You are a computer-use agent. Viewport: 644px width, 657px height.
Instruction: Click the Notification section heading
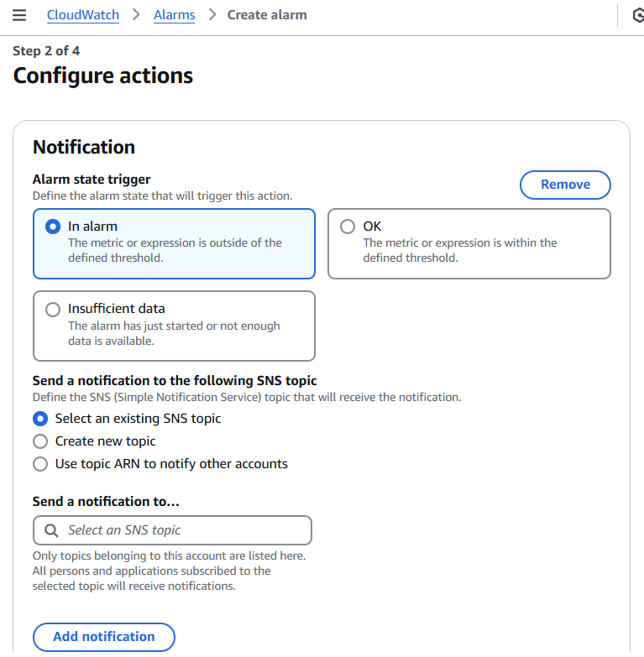(x=84, y=147)
